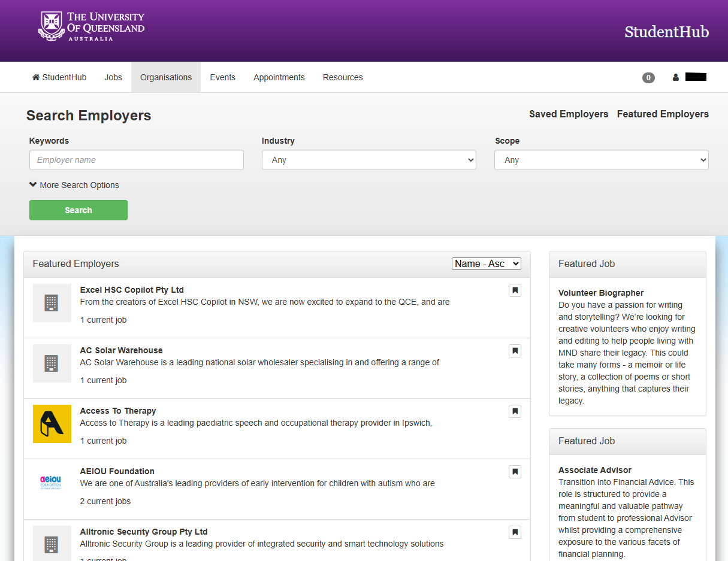This screenshot has width=728, height=561.
Task: Click the notification count badge
Action: tap(648, 77)
